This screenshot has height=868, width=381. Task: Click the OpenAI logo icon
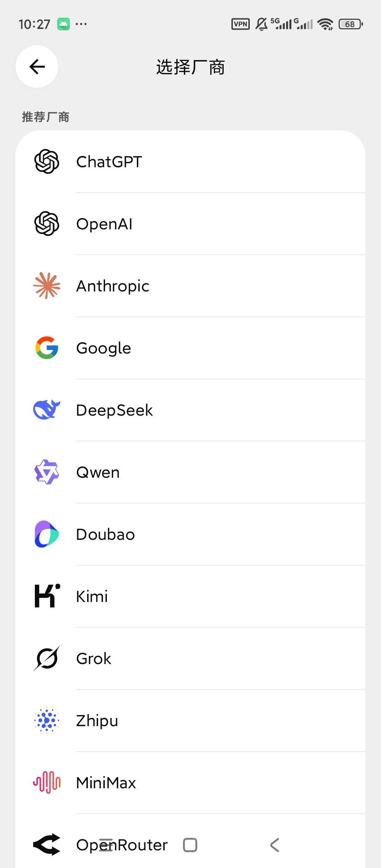pyautogui.click(x=47, y=224)
